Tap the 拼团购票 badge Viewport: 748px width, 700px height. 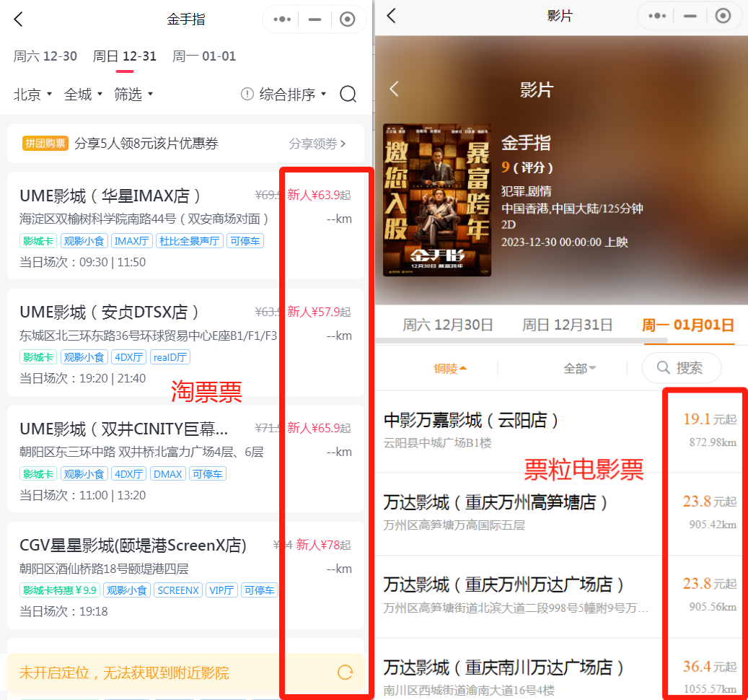point(45,143)
